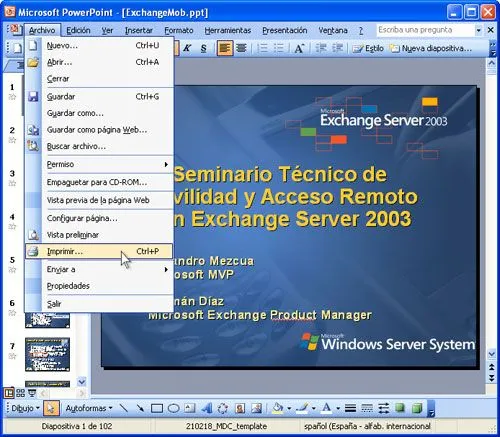
Task: Select Vista preliminar menu entry
Action: (x=99, y=235)
